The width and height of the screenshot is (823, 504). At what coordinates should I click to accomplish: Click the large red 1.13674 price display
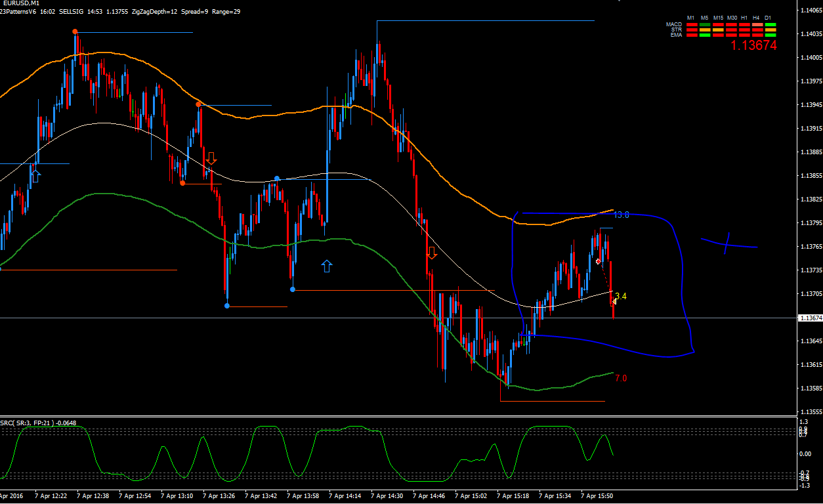tap(753, 45)
